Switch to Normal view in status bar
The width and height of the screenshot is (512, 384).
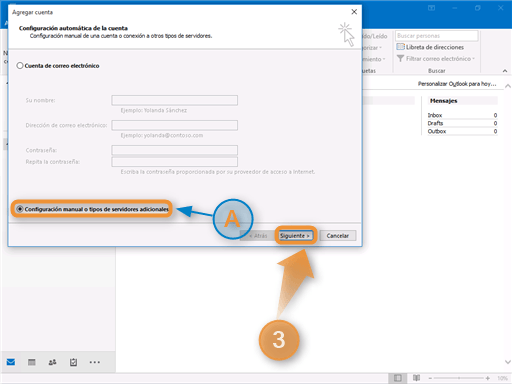[x=397, y=378]
